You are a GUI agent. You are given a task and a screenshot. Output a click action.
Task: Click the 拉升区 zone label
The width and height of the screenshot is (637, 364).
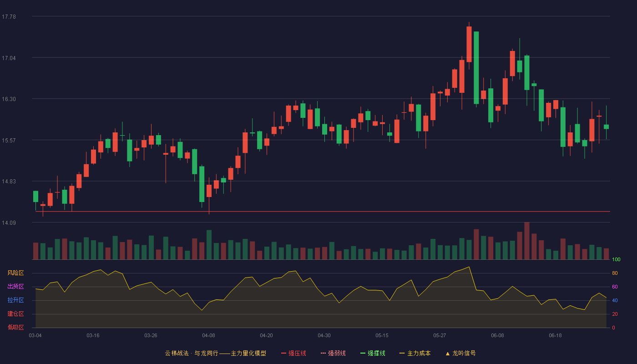pos(15,300)
